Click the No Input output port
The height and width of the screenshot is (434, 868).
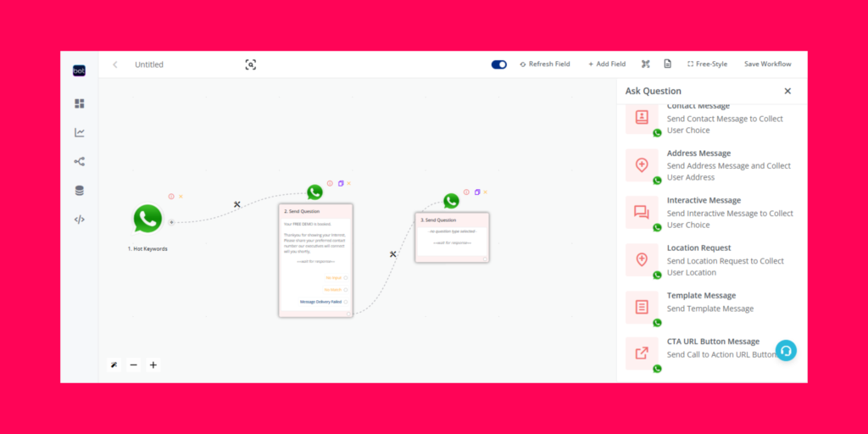(x=346, y=278)
